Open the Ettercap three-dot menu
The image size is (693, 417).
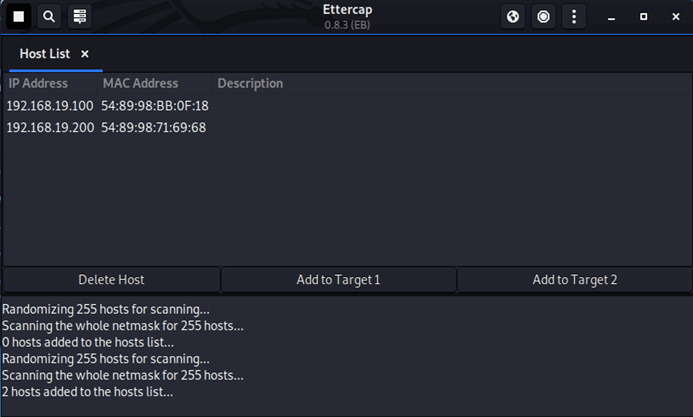click(574, 17)
